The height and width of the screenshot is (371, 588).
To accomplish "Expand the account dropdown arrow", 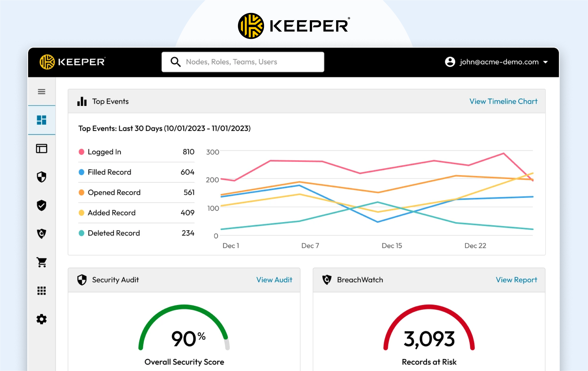I will (546, 62).
